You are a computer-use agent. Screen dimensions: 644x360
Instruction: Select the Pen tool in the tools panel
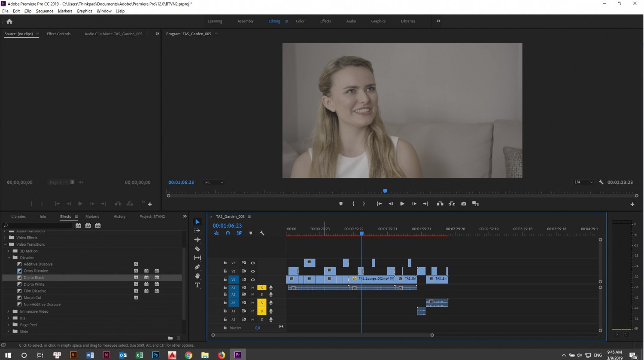coord(197,267)
